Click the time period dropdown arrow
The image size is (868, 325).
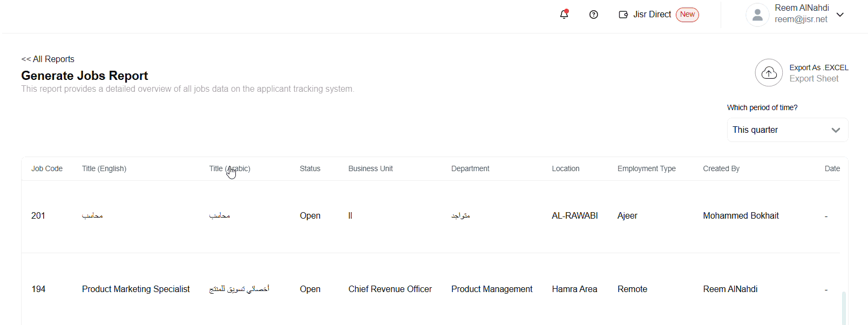pos(836,130)
